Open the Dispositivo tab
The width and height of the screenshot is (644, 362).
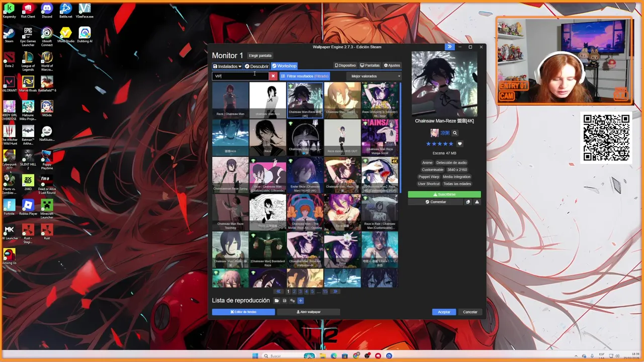[345, 65]
